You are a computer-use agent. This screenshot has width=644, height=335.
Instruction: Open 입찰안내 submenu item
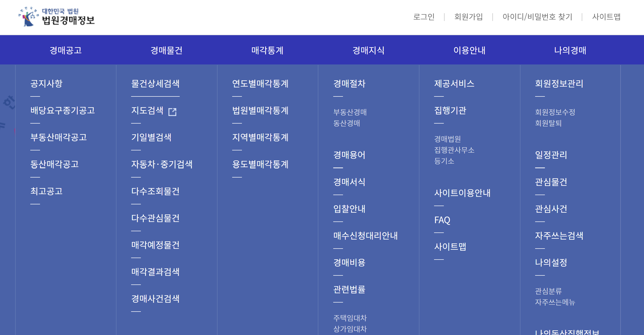(349, 209)
